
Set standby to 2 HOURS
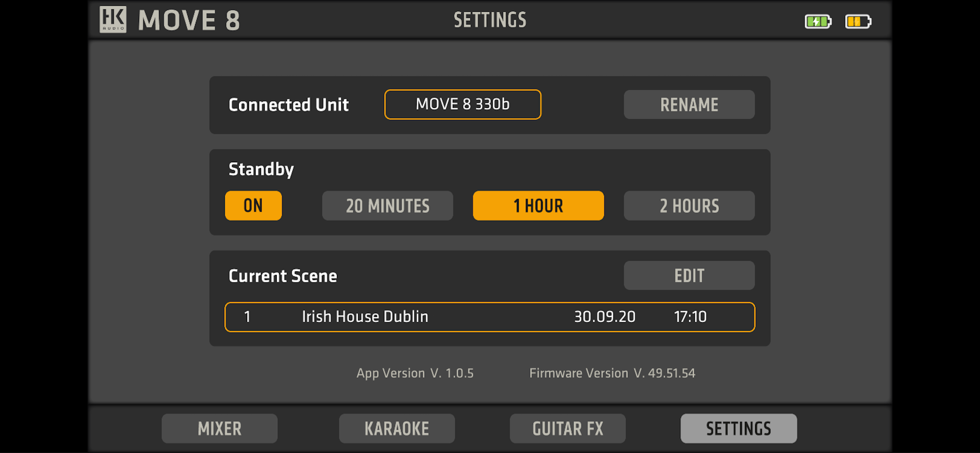pos(689,206)
